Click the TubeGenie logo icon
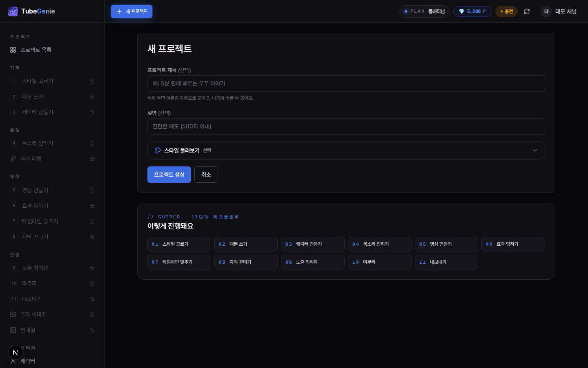 point(13,11)
